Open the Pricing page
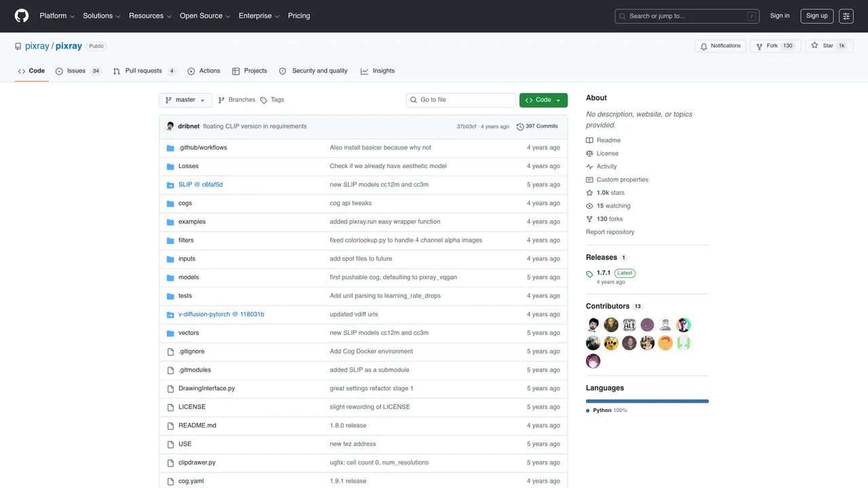Viewport: 868px width, 488px height. click(x=299, y=16)
